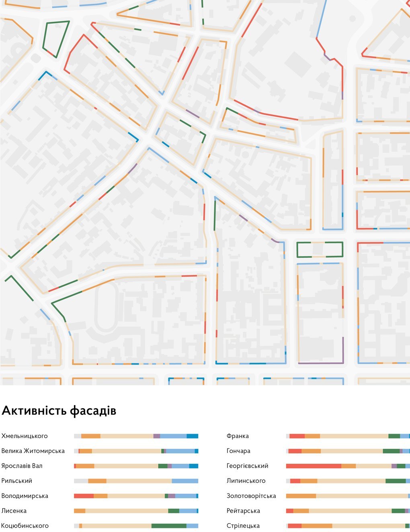Select the 'Гончара' street label
Screen dimensions: 410x532
click(238, 451)
